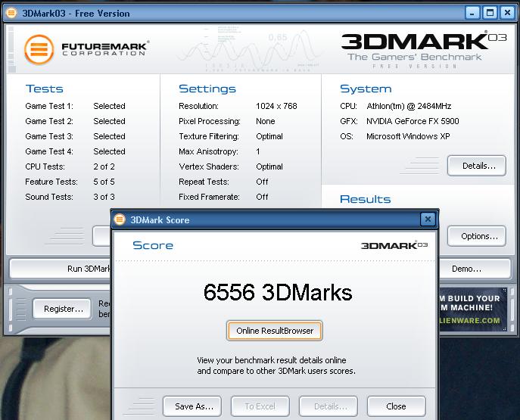Viewport: 520px width, 420px height.
Task: Click the small 3DMARK03 logo in Score dialog
Action: pyautogui.click(x=394, y=245)
